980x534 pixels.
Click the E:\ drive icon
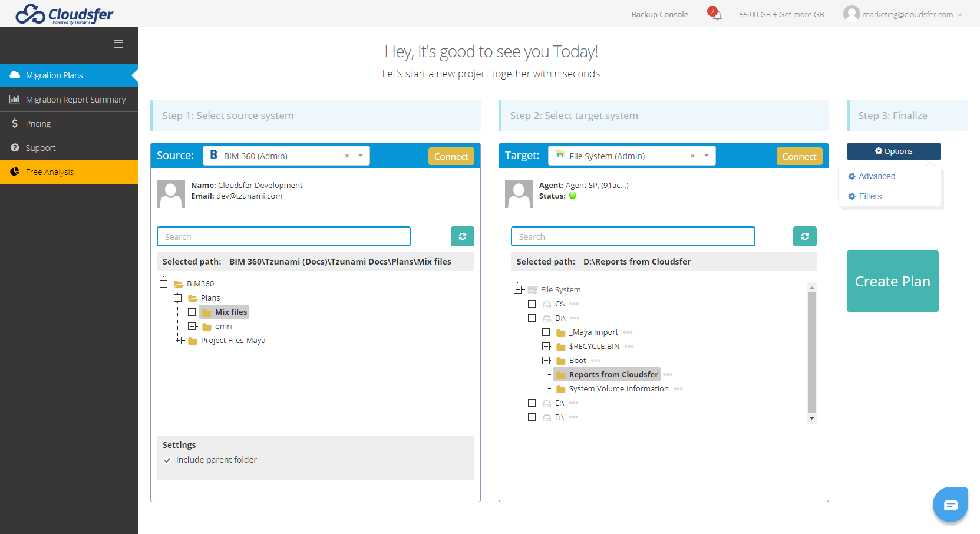pyautogui.click(x=547, y=403)
